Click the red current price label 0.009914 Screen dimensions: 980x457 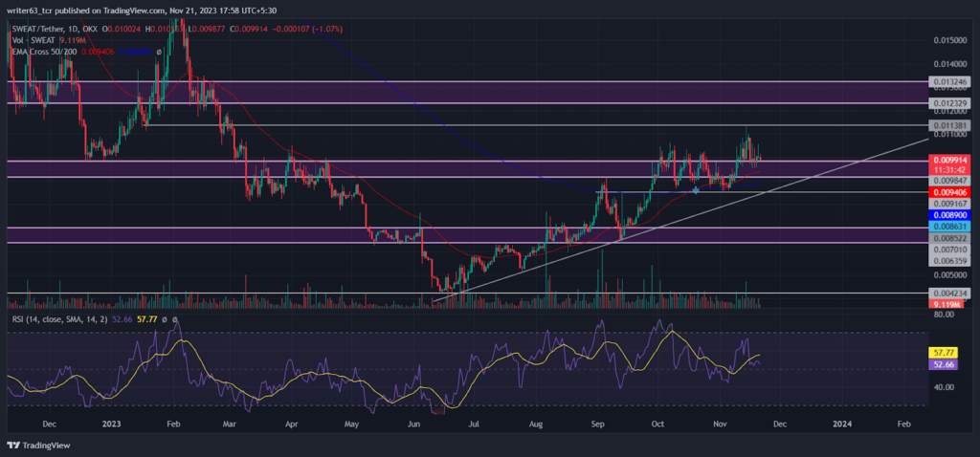tap(949, 161)
